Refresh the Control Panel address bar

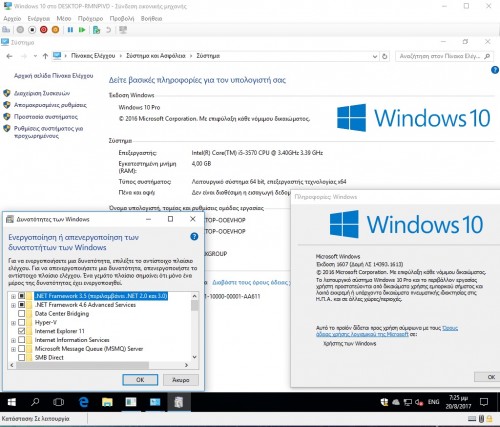(x=385, y=56)
